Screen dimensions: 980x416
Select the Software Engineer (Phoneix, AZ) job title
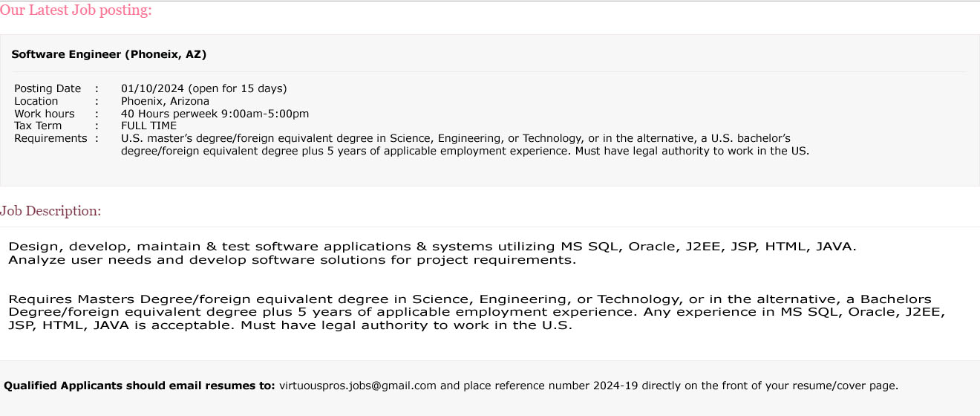(x=109, y=54)
